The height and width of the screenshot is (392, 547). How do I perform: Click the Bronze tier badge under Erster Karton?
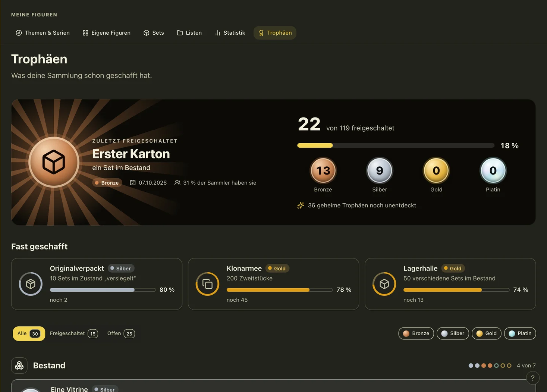(x=107, y=183)
